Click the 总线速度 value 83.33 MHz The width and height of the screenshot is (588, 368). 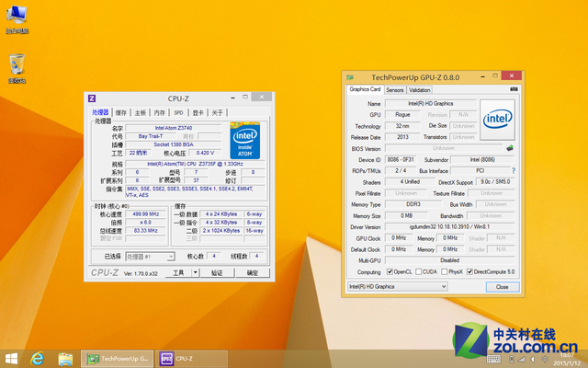pyautogui.click(x=146, y=231)
